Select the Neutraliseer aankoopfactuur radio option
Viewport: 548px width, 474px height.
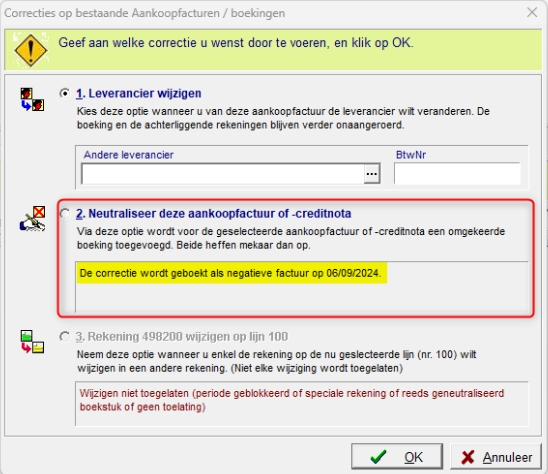65,214
